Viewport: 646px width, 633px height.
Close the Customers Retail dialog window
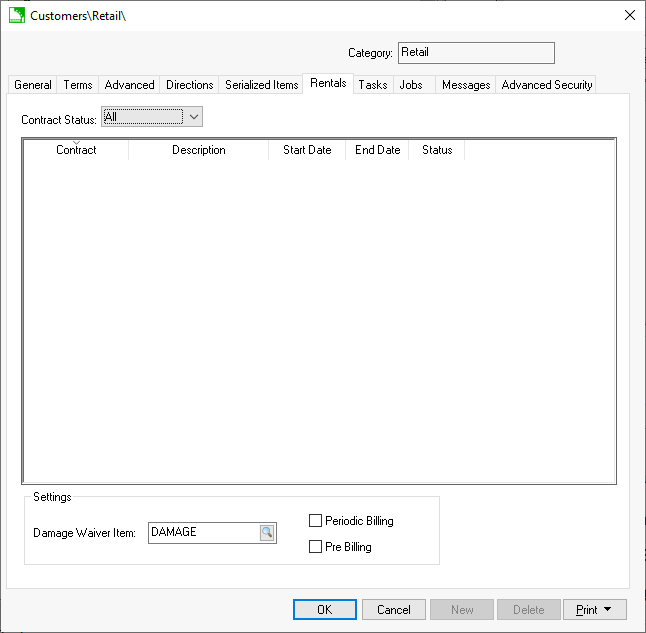[629, 15]
